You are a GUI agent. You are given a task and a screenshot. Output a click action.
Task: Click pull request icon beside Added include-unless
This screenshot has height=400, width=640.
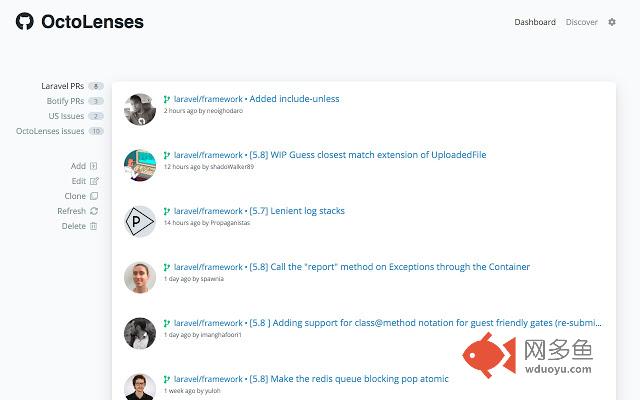(x=167, y=99)
